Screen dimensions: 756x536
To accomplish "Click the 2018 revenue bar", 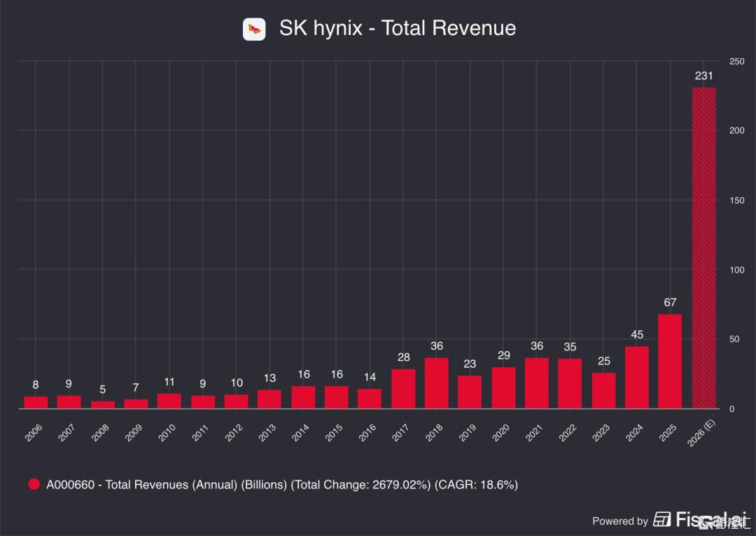I will tap(436, 383).
